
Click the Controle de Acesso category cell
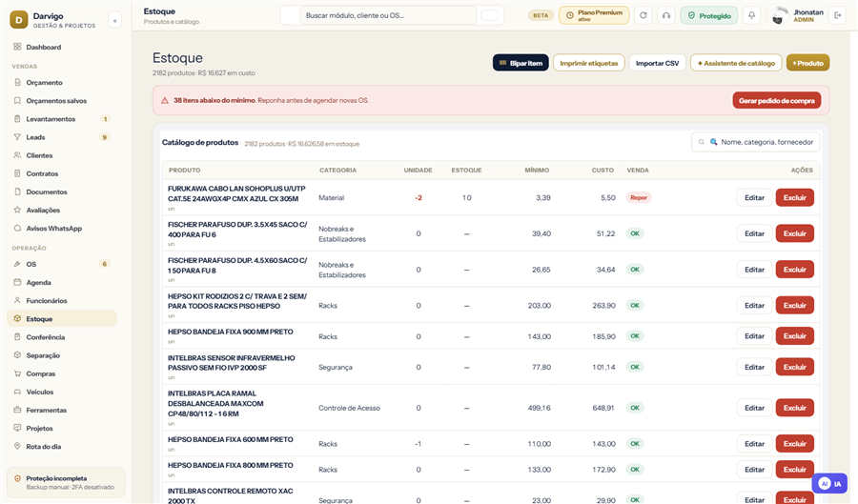pyautogui.click(x=349, y=408)
